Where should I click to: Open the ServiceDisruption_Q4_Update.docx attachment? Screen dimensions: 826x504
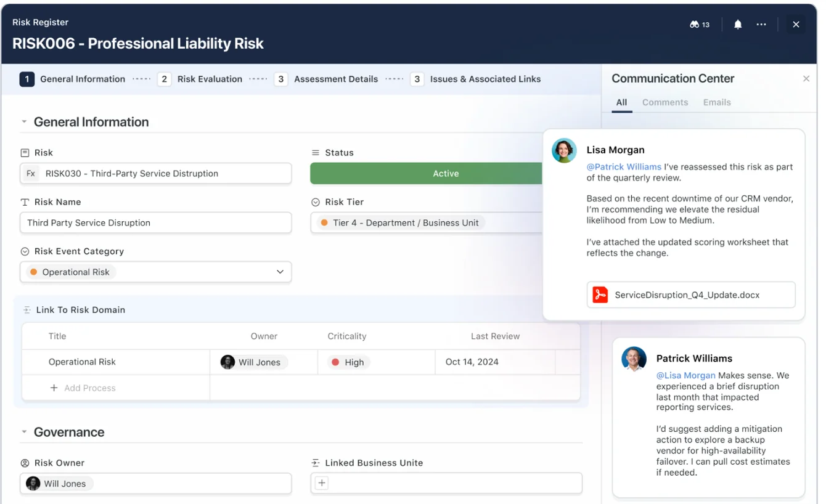click(691, 295)
